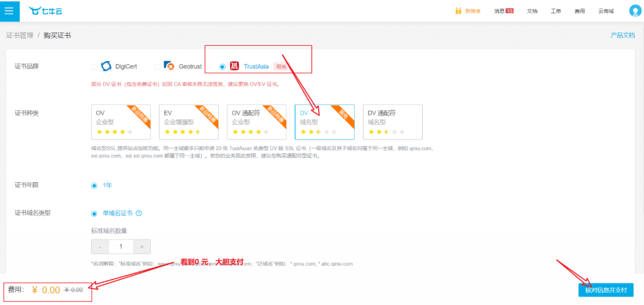
Task: Select the Geotrust radio button
Action: tap(157, 66)
